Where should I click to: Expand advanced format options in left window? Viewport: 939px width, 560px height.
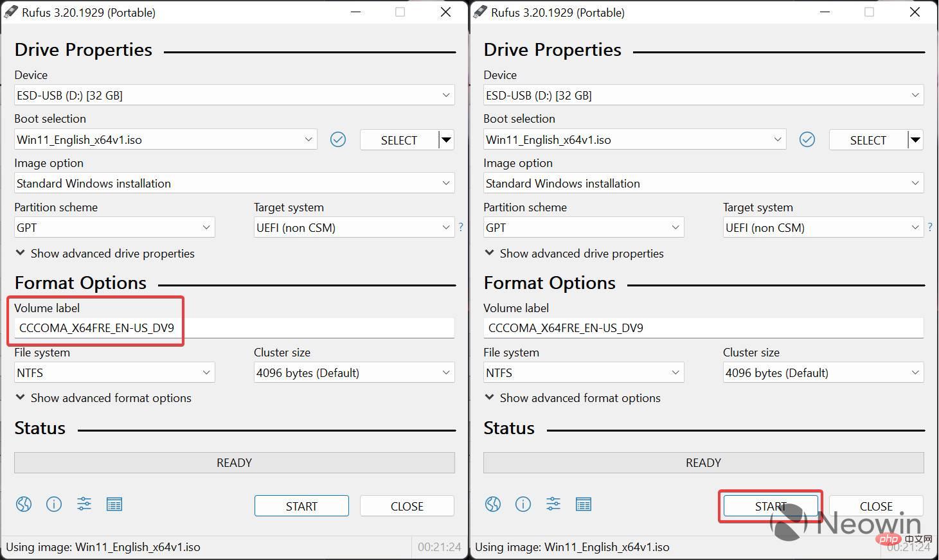103,398
